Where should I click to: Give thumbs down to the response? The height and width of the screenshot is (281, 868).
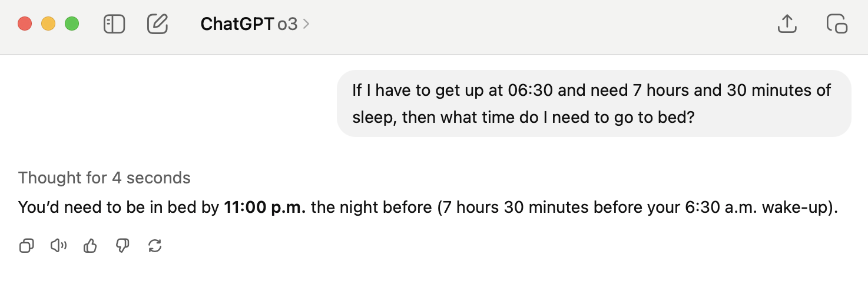122,246
